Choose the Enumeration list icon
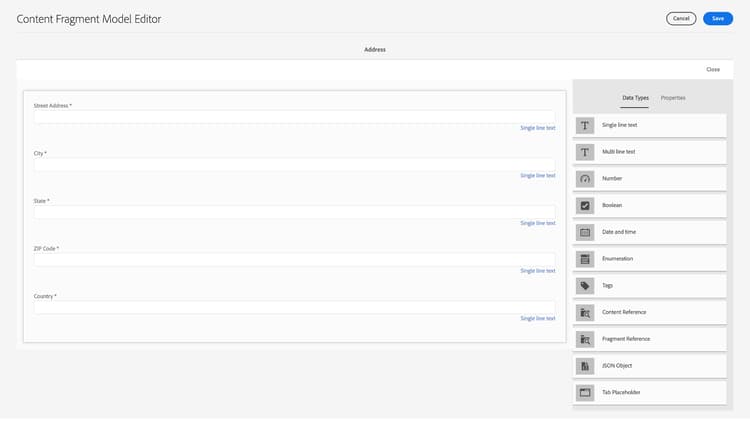Screen dimensions: 750x421 tap(585, 259)
